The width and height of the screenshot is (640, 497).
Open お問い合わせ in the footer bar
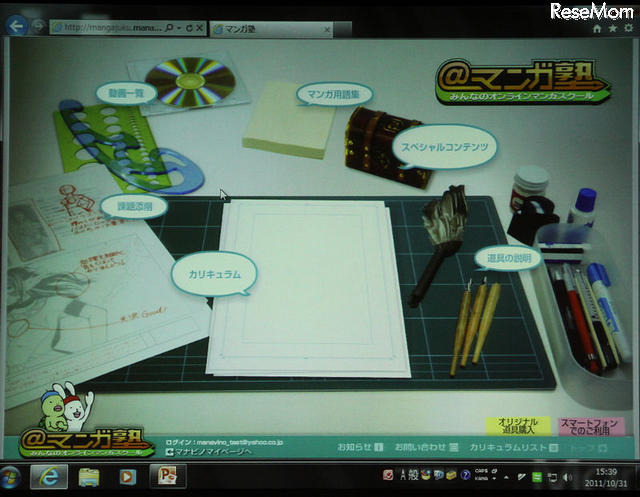426,447
